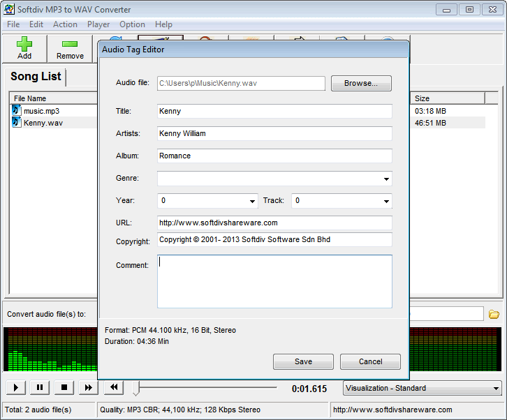This screenshot has width=507, height=420.
Task: Click inside the Comment text area
Action: pyautogui.click(x=274, y=281)
